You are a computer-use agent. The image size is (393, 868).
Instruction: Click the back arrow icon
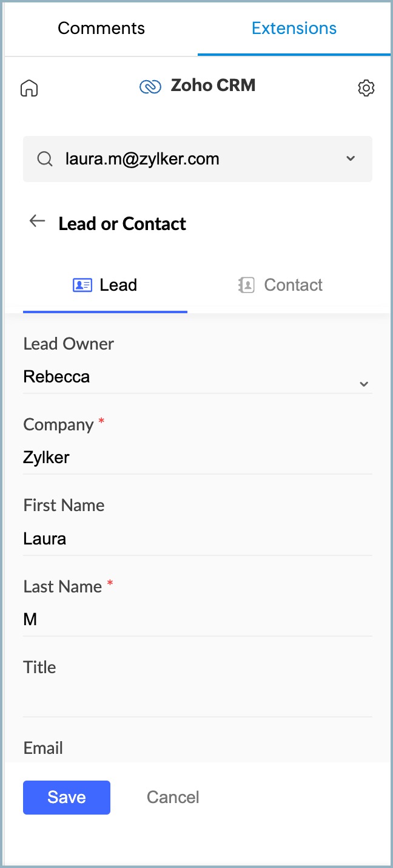38,222
